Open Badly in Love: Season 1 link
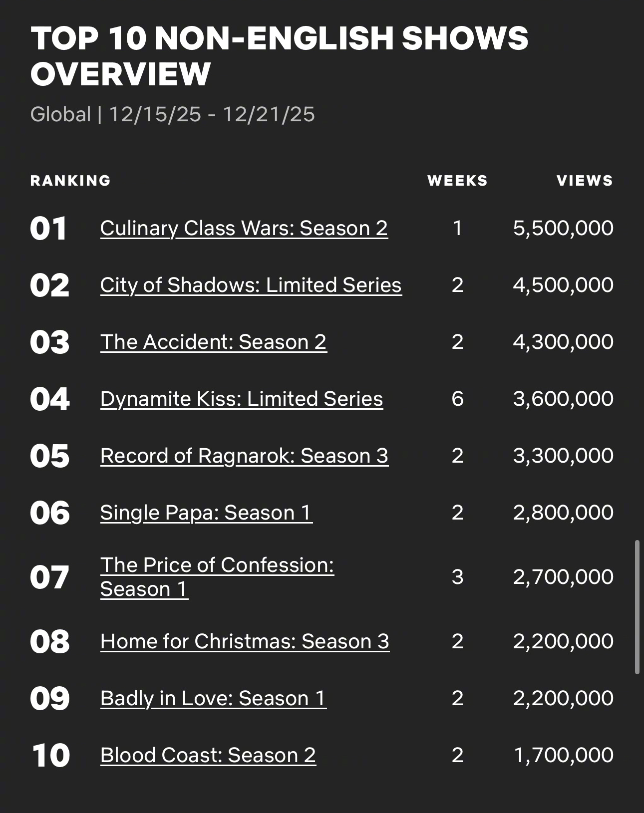 point(213,698)
